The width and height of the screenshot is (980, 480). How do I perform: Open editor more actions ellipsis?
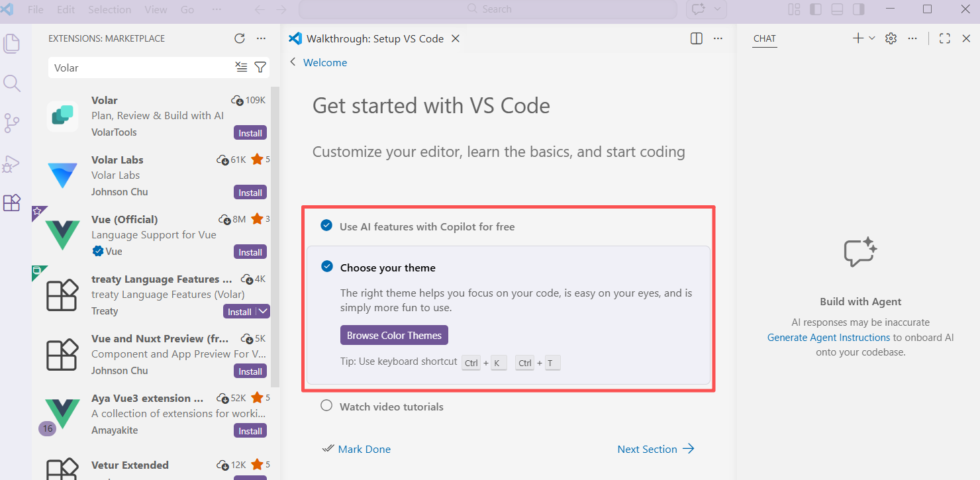[718, 38]
